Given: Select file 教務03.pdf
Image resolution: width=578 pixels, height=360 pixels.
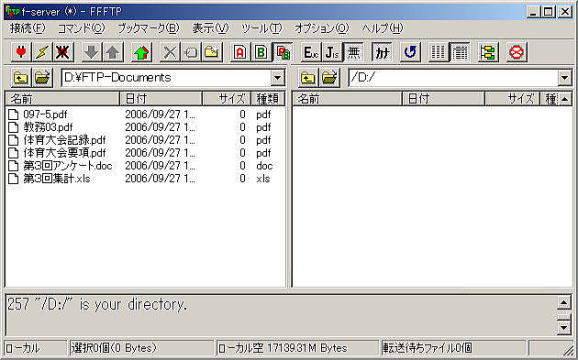Looking at the screenshot, I should pos(48,127).
